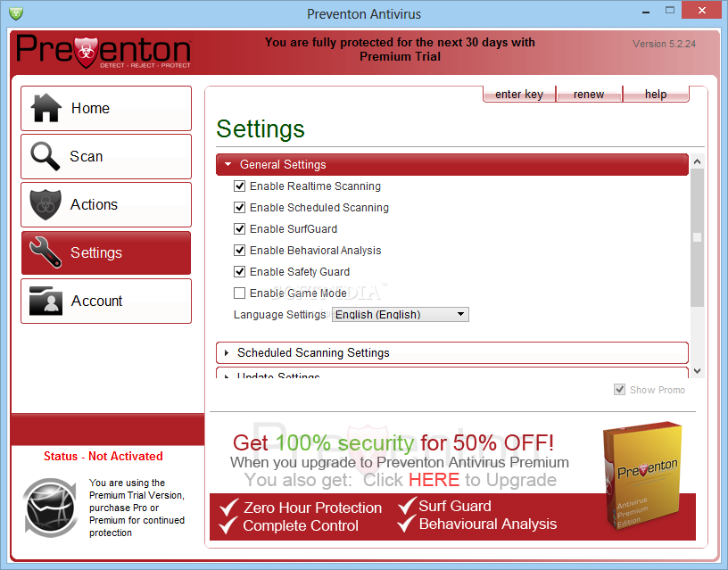Toggle the Show Promo checkbox
Image resolution: width=728 pixels, height=570 pixels.
click(x=619, y=390)
